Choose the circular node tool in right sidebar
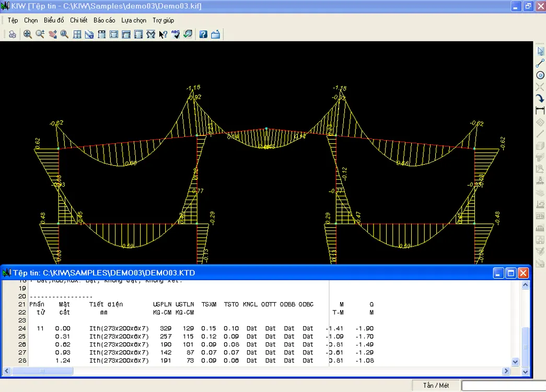 (540, 75)
